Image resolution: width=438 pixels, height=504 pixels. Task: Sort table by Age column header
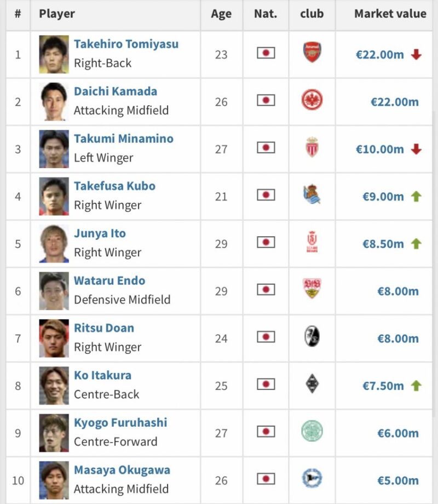point(221,14)
